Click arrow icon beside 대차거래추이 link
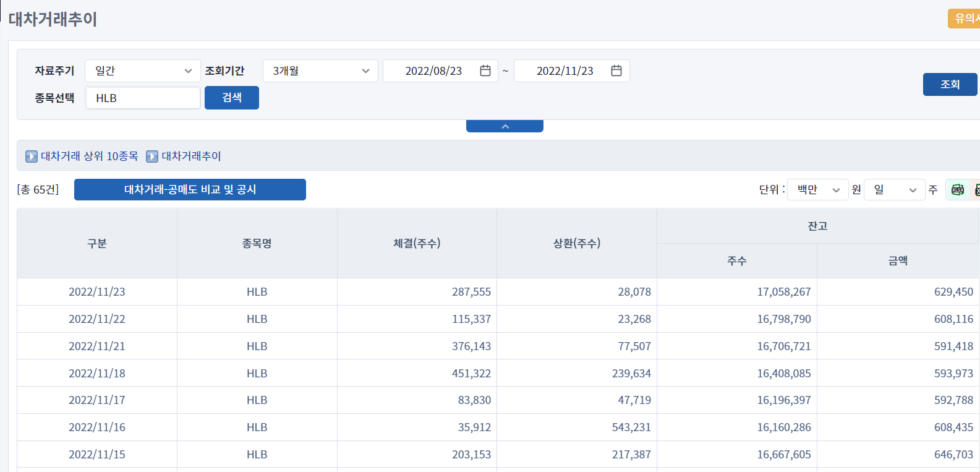Screen dimensions: 980x472 click(x=152, y=157)
